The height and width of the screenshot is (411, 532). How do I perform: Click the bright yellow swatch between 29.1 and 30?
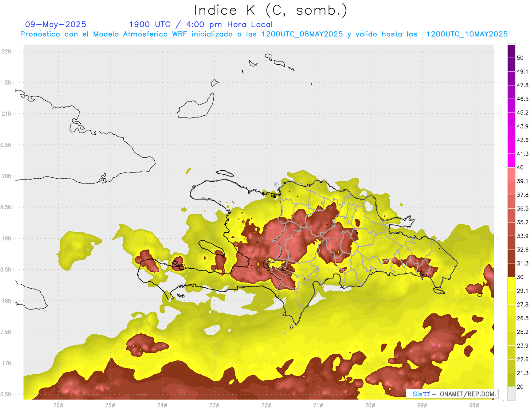tap(511, 284)
